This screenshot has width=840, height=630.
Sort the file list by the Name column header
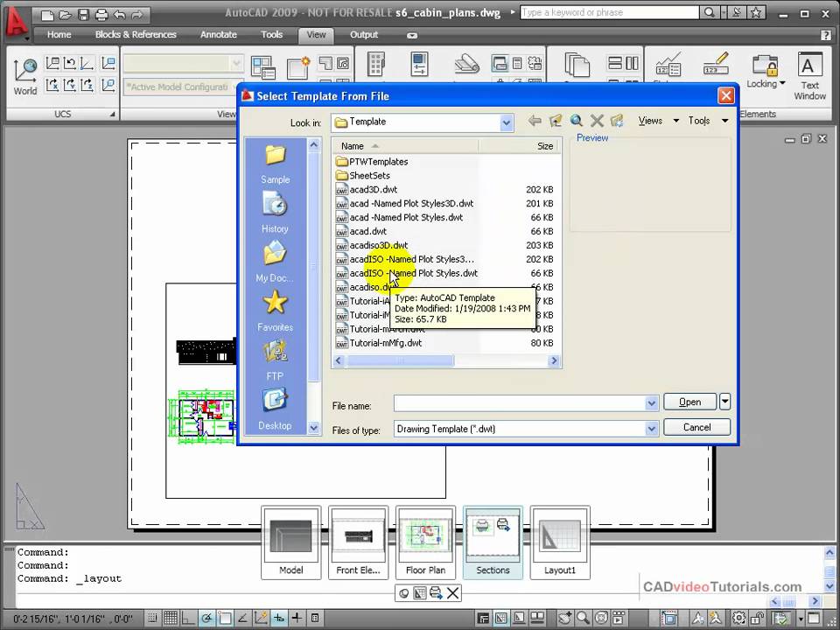[405, 146]
